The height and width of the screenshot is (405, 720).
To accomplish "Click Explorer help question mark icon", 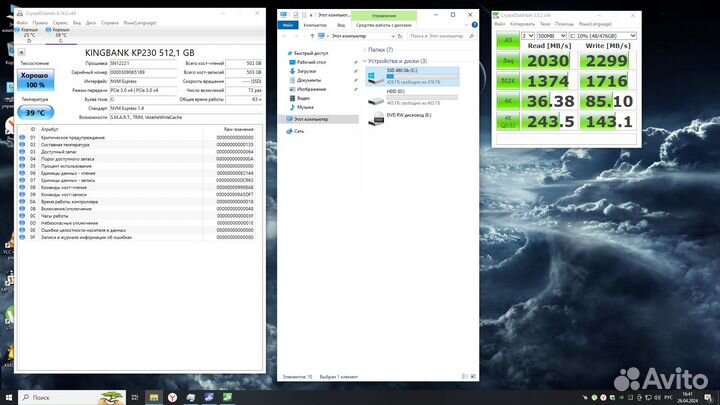I will [x=474, y=25].
